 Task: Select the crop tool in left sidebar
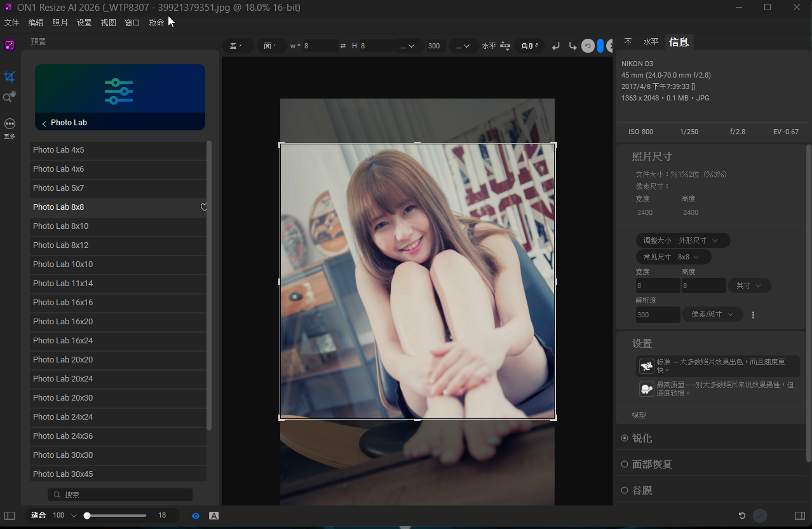point(10,77)
